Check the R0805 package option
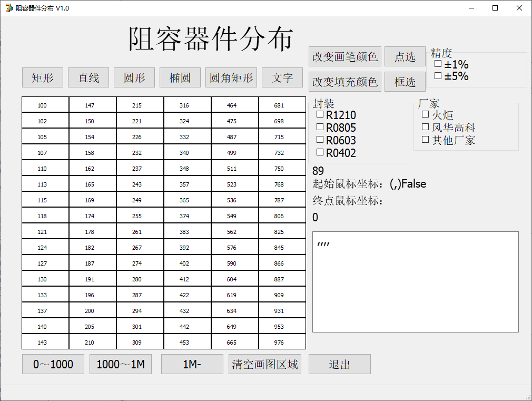532x401 pixels. (x=319, y=128)
